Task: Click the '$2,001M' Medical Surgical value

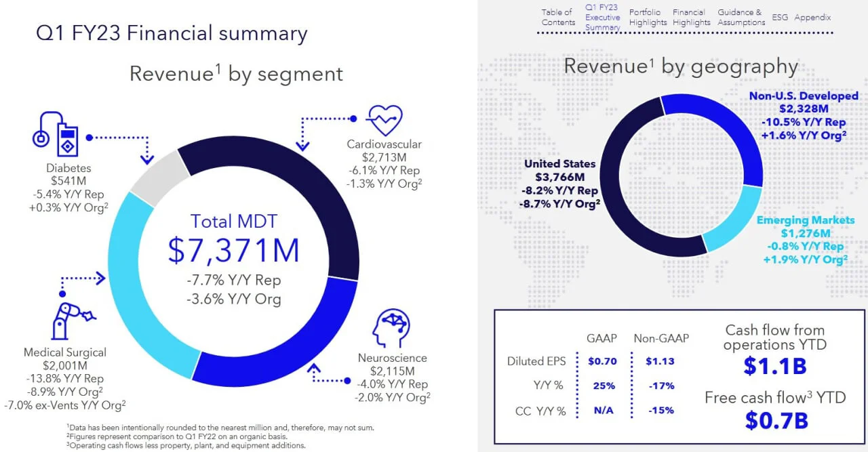Action: click(65, 365)
